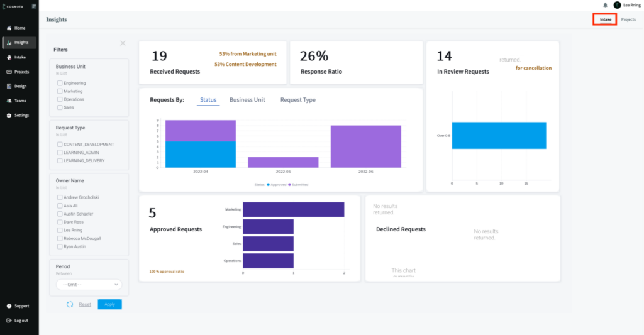Enable the CONTENT_DEVELOPMENT request type filter
This screenshot has height=335, width=644.
(60, 145)
